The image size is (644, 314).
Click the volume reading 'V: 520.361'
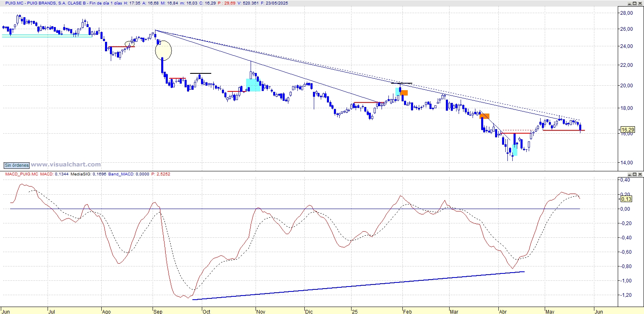click(x=248, y=3)
